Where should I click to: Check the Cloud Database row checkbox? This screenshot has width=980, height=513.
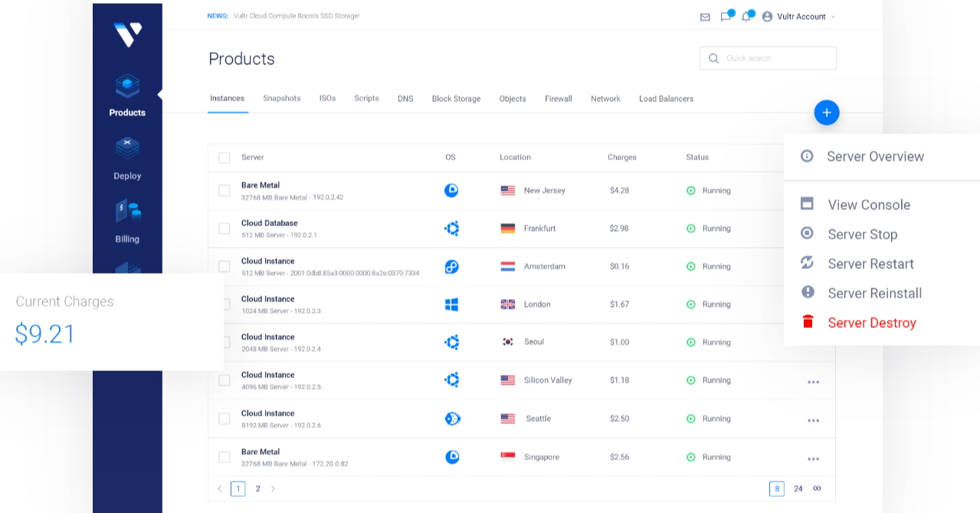225,229
